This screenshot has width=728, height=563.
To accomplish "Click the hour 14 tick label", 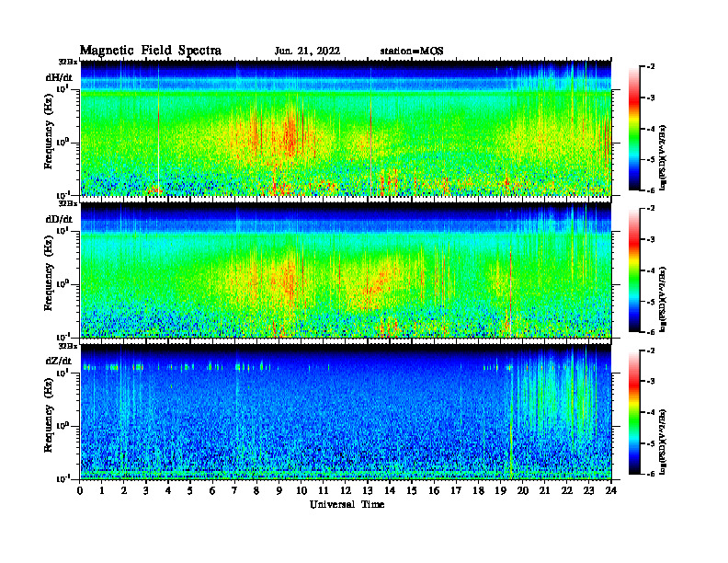I will 390,490.
